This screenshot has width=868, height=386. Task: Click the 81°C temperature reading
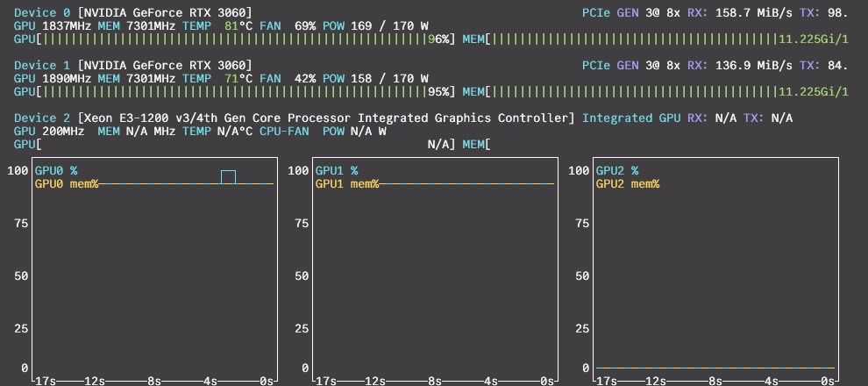click(238, 25)
